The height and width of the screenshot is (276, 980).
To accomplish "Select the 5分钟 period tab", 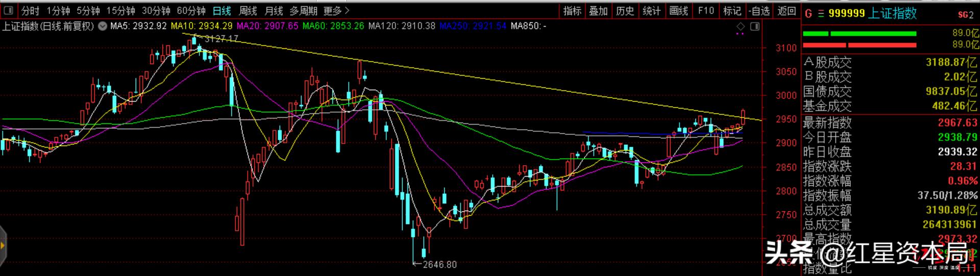I will coord(88,11).
